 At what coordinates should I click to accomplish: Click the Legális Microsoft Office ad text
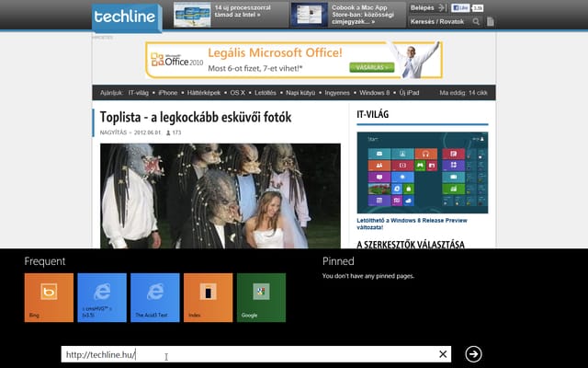[x=276, y=52]
